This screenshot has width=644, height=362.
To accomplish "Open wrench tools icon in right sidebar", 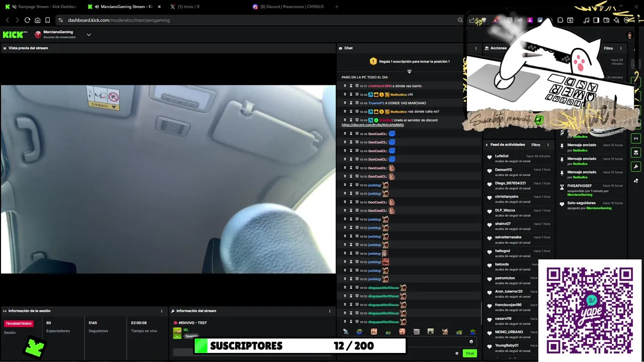I will [636, 166].
